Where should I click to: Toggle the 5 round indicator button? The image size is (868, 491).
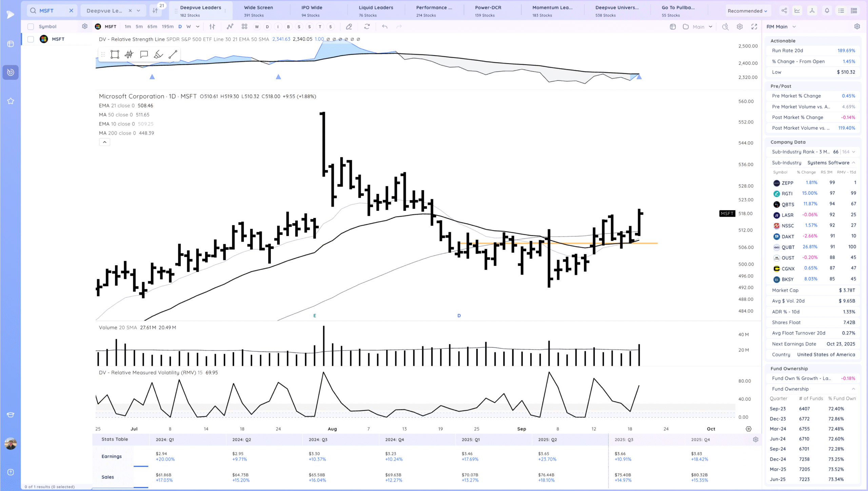tap(330, 26)
